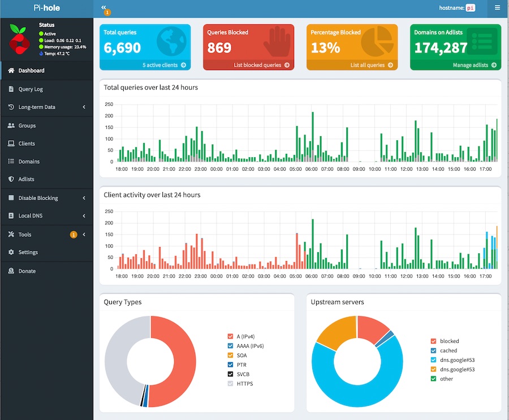Open the Adlists shield icon
The width and height of the screenshot is (509, 420).
(x=11, y=179)
